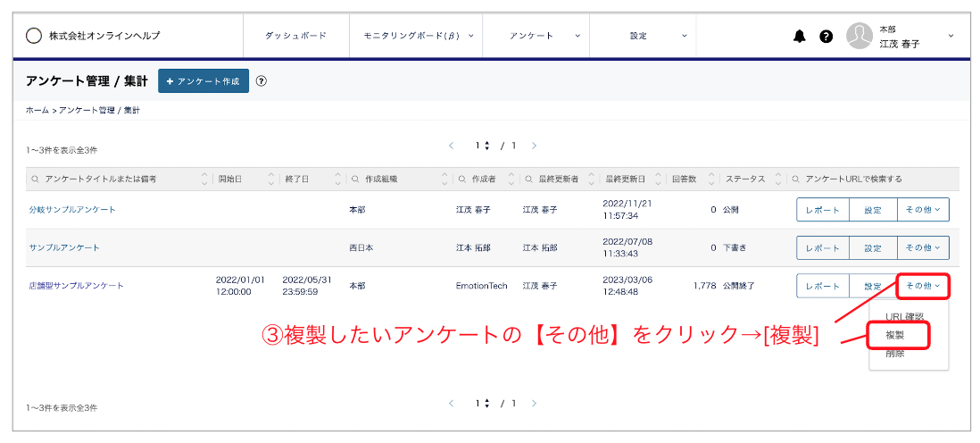The image size is (980, 443).
Task: Click the company logo circle icon
Action: click(x=34, y=36)
